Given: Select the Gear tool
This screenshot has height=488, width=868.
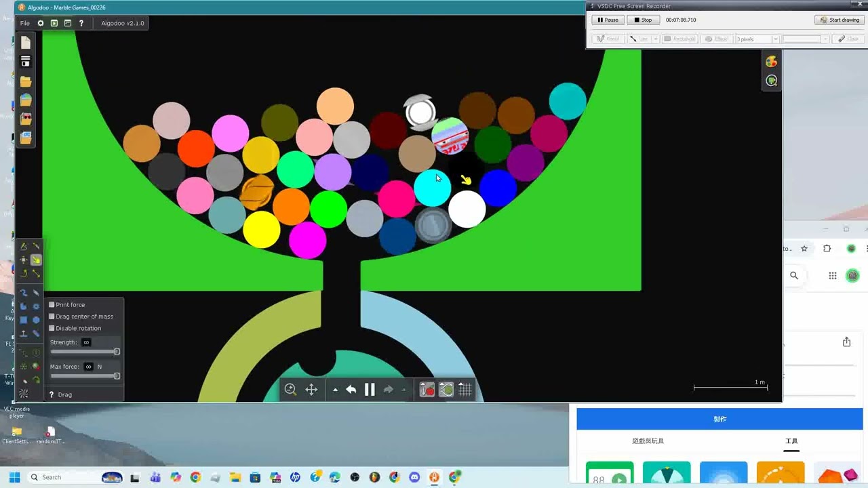Looking at the screenshot, I should (x=37, y=306).
